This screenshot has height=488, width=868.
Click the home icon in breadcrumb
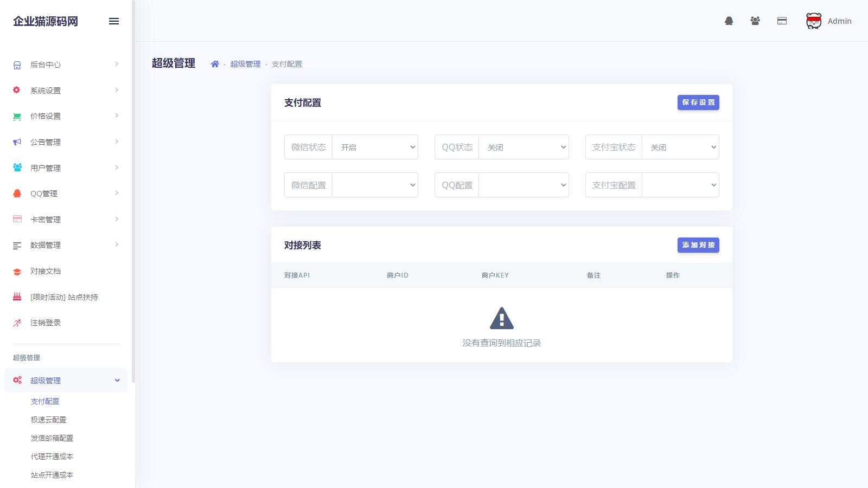click(x=215, y=64)
